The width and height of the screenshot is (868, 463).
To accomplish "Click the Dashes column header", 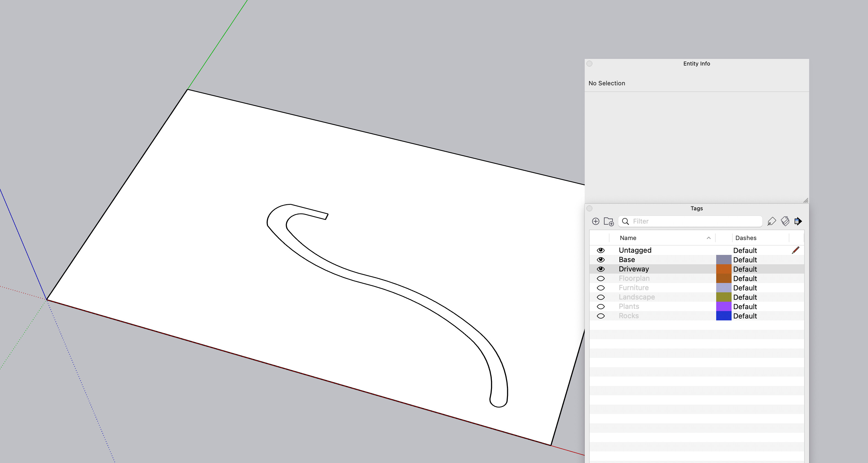I will click(x=746, y=238).
